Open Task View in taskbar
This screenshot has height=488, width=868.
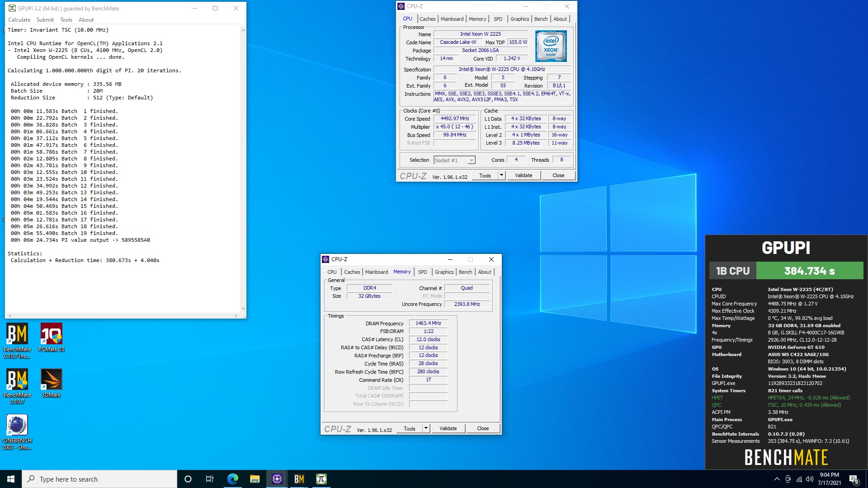[210, 479]
